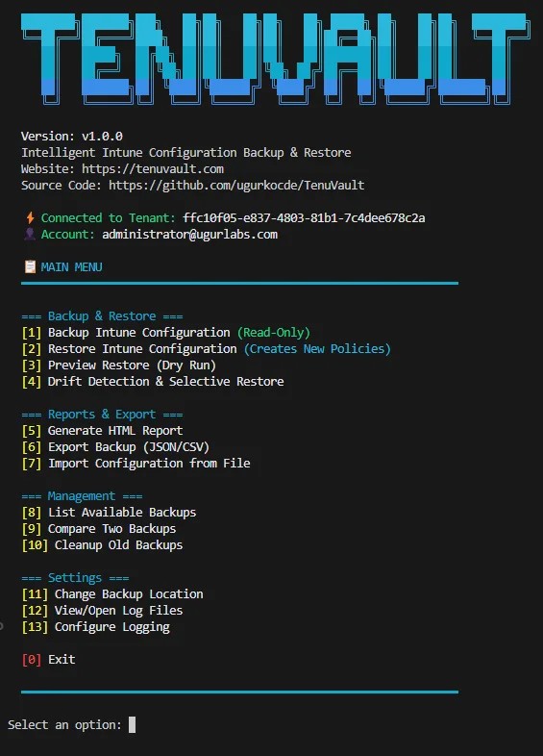
Task: Click the account administrator@ugurlabs.com
Action: (x=190, y=235)
